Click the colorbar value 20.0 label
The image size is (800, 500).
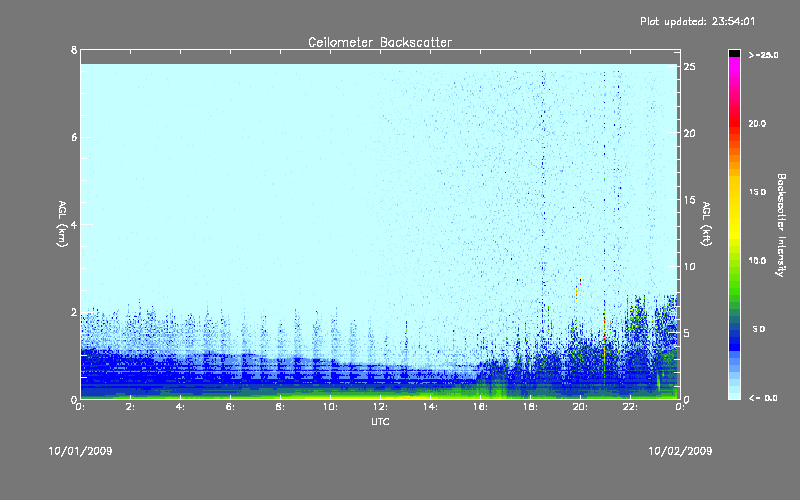pos(757,124)
